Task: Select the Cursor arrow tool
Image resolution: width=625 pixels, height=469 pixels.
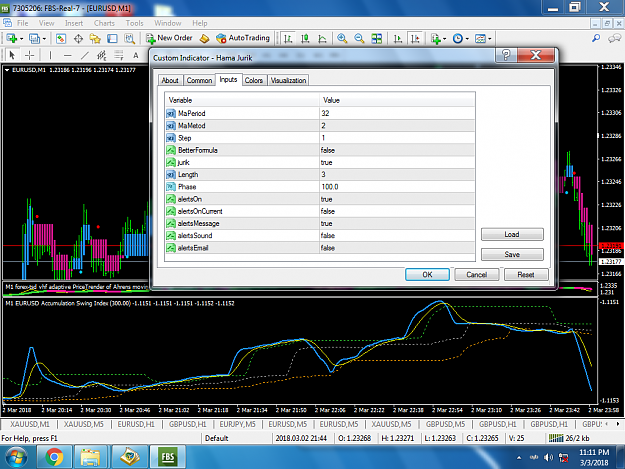Action: click(x=12, y=55)
